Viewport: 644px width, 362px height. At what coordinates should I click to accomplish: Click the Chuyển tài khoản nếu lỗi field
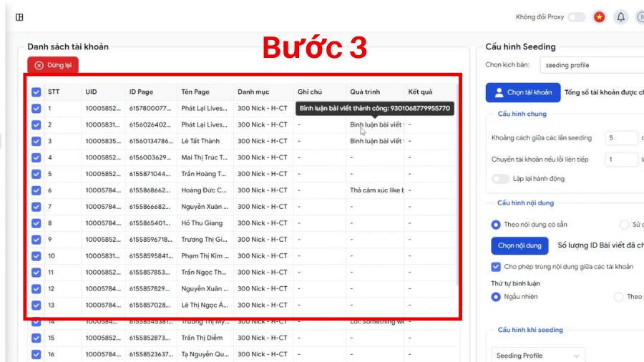621,160
